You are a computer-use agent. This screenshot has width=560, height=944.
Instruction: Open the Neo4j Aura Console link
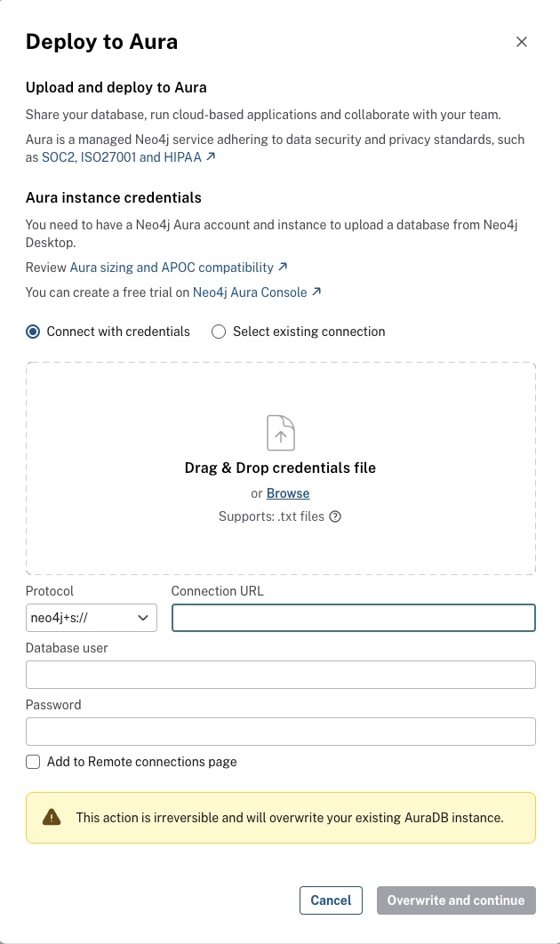[x=251, y=292]
